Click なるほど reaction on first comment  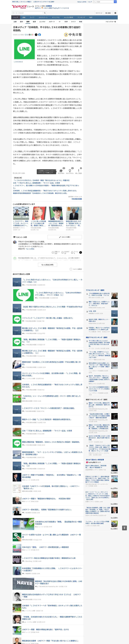point(66,252)
